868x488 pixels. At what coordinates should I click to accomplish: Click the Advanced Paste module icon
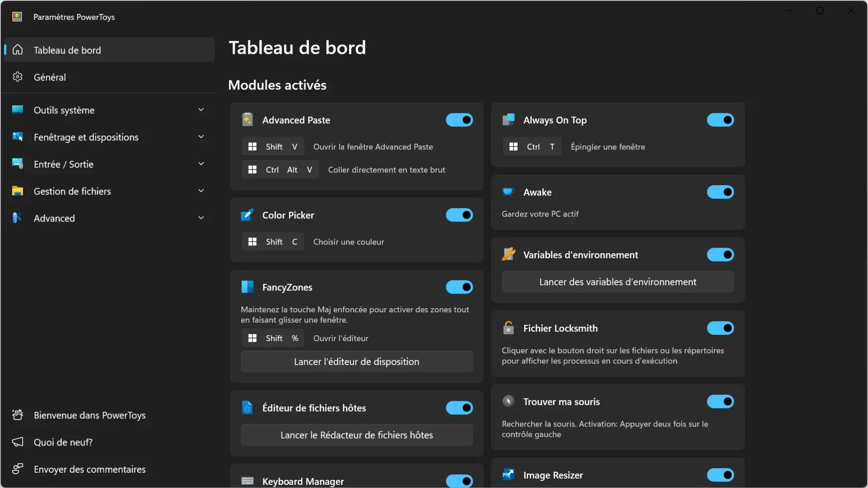click(247, 120)
